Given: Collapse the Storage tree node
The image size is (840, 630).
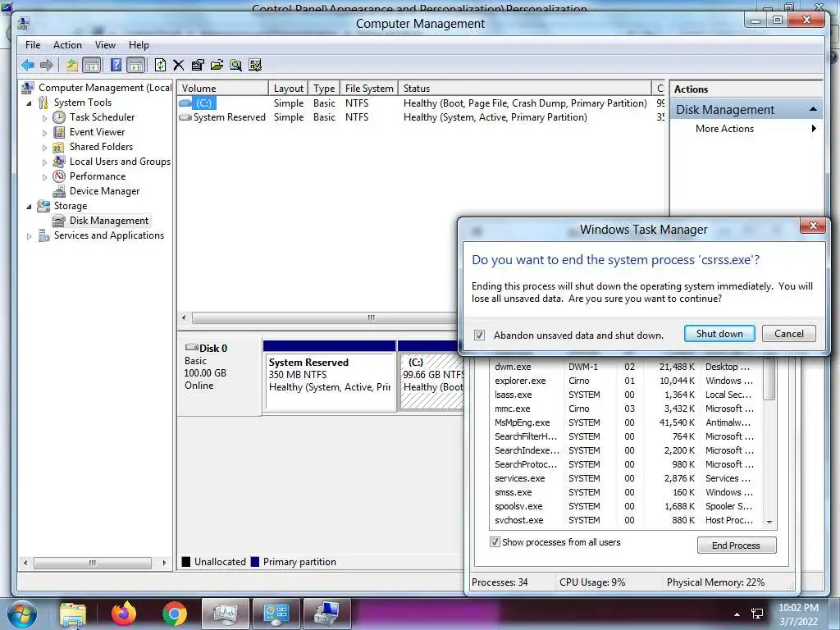Looking at the screenshot, I should pos(29,206).
